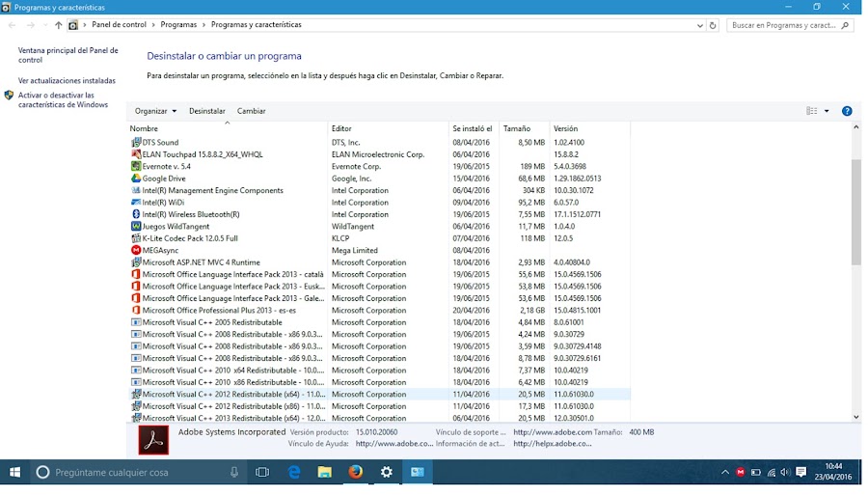Sort by the Editor column header
The width and height of the screenshot is (868, 496).
pyautogui.click(x=388, y=128)
